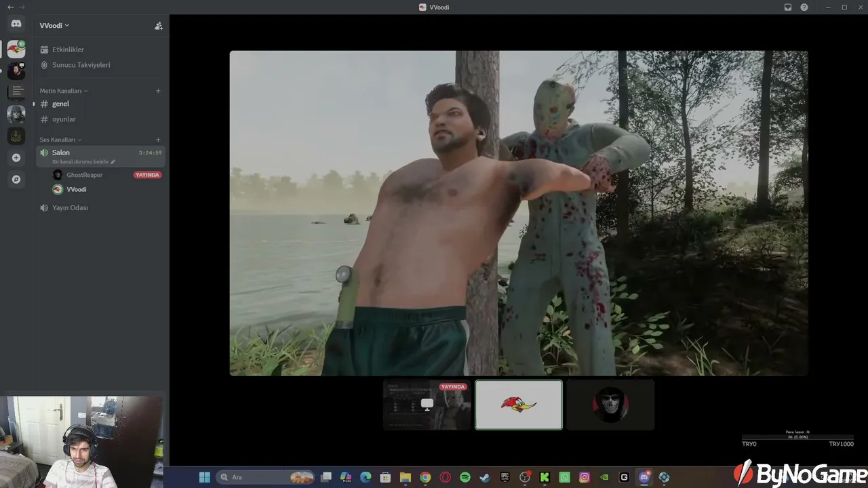Select the Woody Woodpecker server icon

tap(16, 49)
